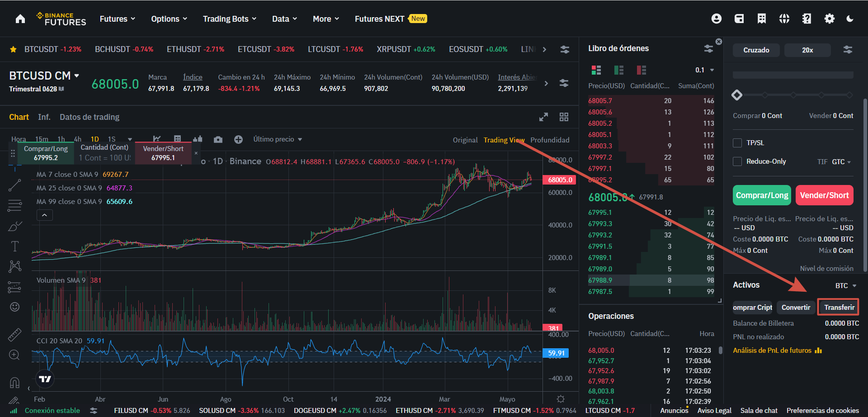Screen dimensions: 868x417
Task: Open the help question-mark icon
Action: [807, 19]
